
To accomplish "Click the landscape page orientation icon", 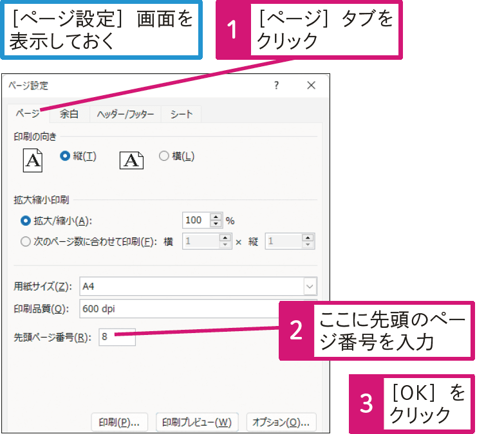I will click(131, 160).
